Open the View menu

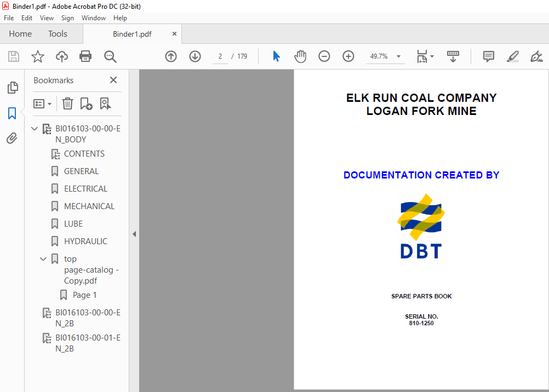pos(47,18)
